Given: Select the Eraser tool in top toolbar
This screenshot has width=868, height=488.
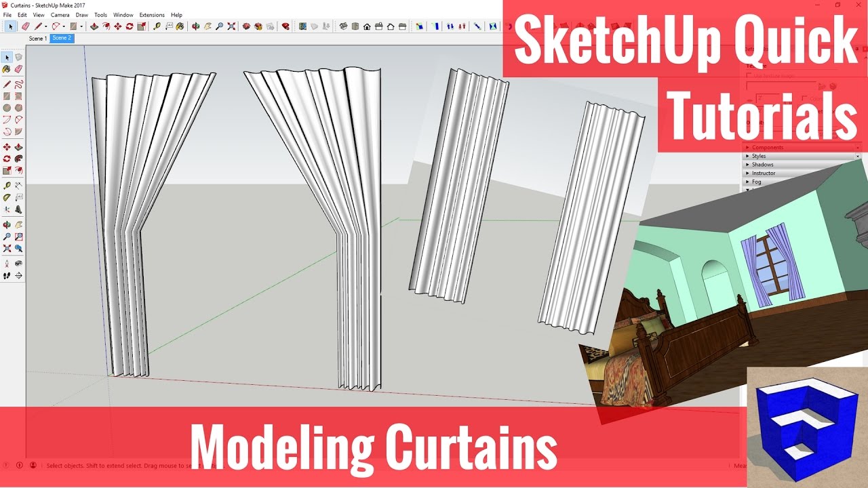Looking at the screenshot, I should click(25, 26).
